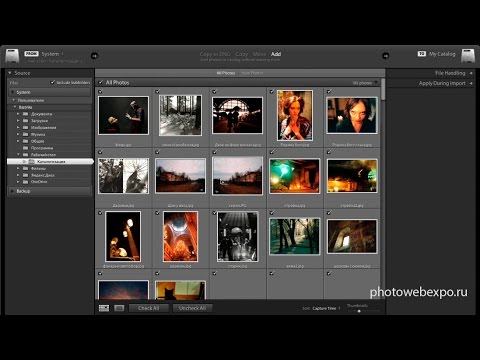
Task: Toggle the All Photos header checkbox
Action: [x=101, y=82]
